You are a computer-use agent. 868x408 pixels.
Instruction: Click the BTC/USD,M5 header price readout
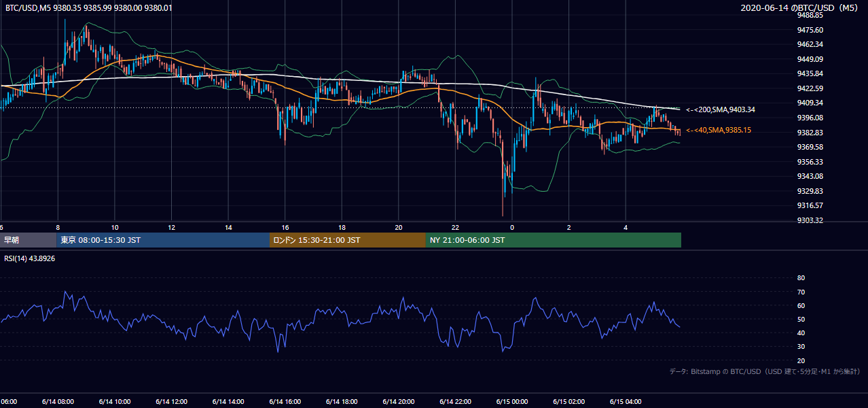pos(89,8)
